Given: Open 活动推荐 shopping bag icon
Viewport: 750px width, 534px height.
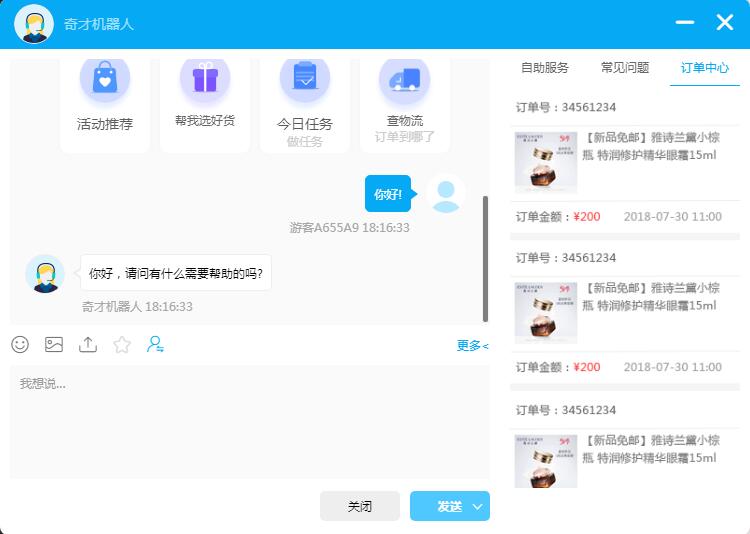Looking at the screenshot, I should click(x=105, y=80).
